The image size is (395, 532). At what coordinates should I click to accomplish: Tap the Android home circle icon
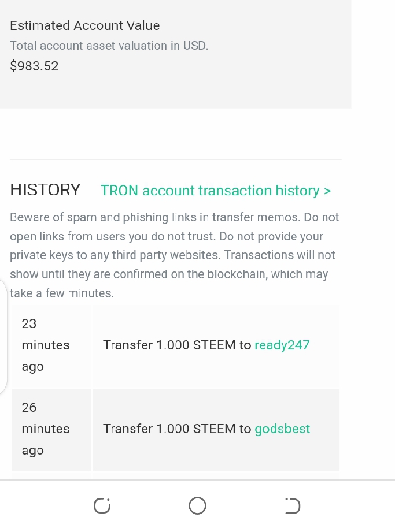(197, 506)
